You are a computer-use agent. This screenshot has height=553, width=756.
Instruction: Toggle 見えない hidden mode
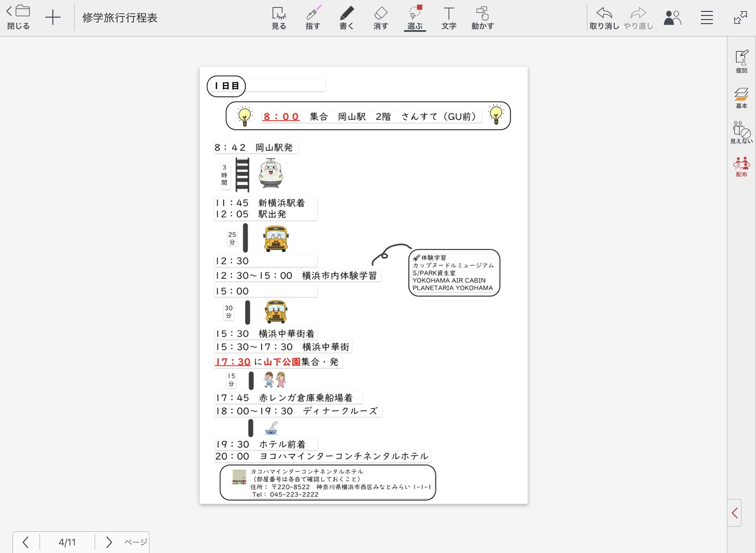(x=741, y=132)
